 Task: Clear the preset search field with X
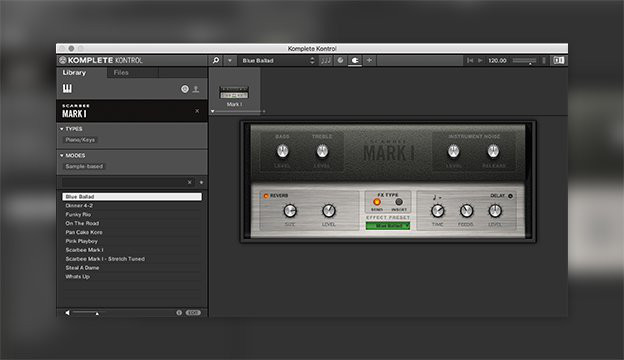(x=189, y=182)
